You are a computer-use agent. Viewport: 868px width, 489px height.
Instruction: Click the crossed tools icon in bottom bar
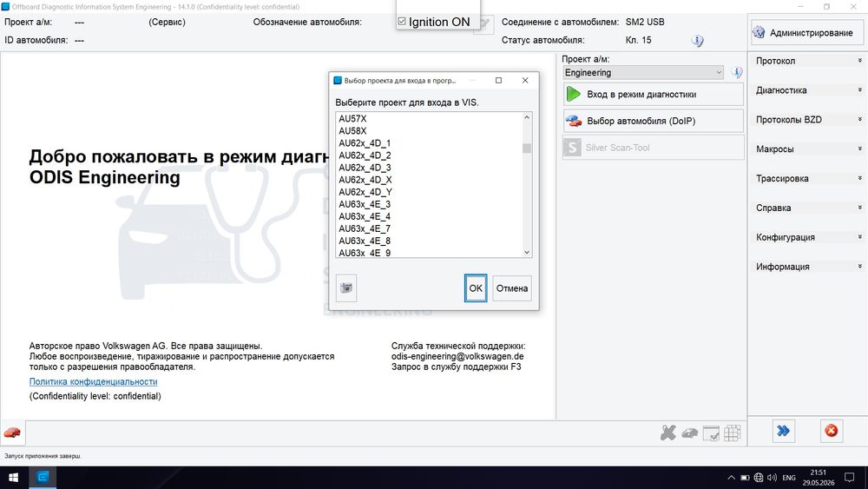coord(668,433)
